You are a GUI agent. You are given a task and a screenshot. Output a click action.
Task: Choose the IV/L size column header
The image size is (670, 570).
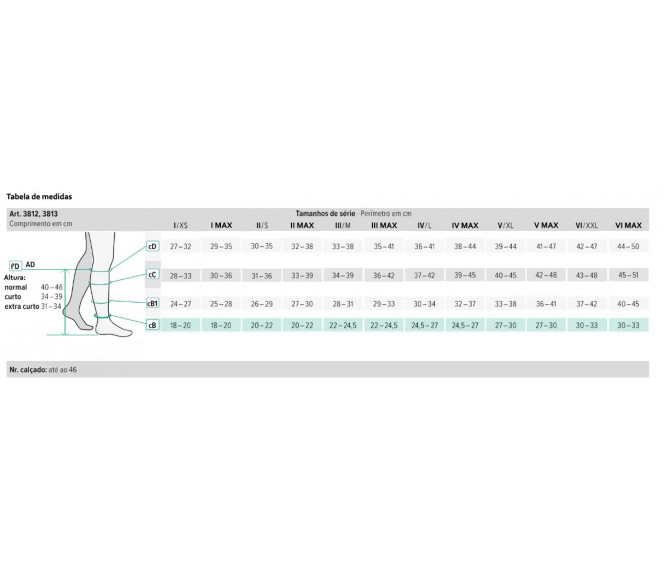[x=424, y=226]
